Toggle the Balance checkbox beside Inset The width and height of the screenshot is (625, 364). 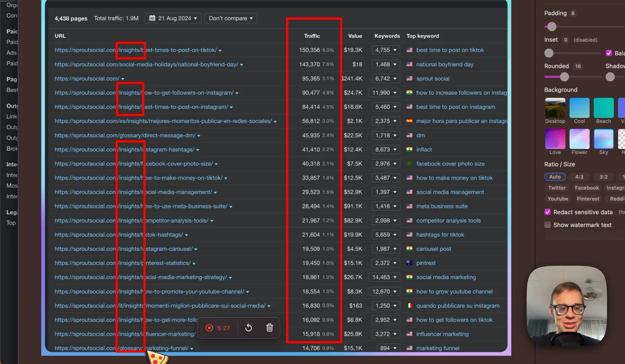point(609,53)
